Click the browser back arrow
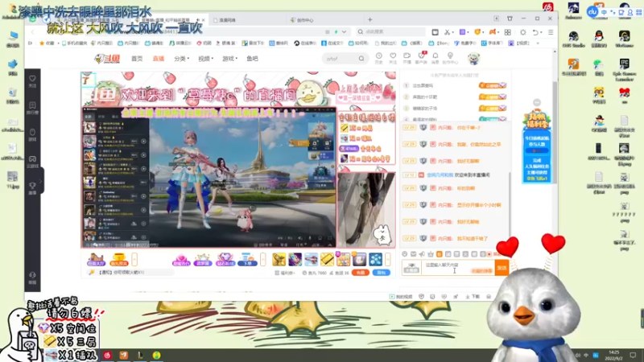This screenshot has width=644, height=362. click(33, 32)
